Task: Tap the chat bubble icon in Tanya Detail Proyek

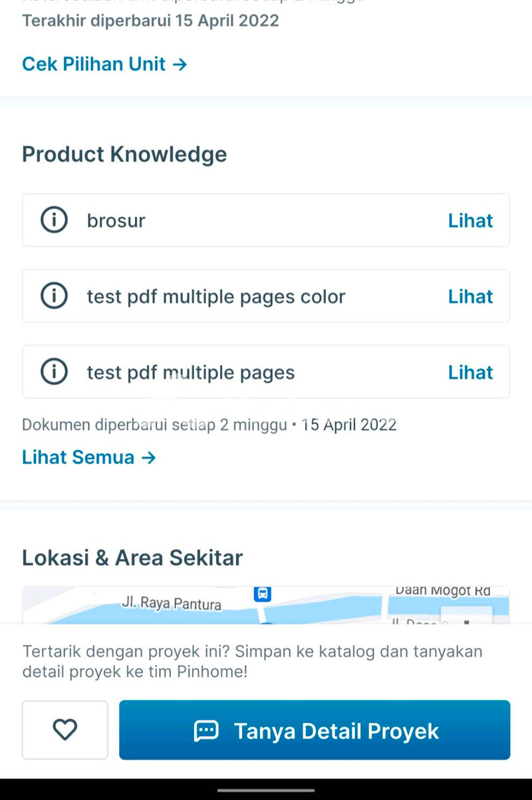Action: coord(205,731)
